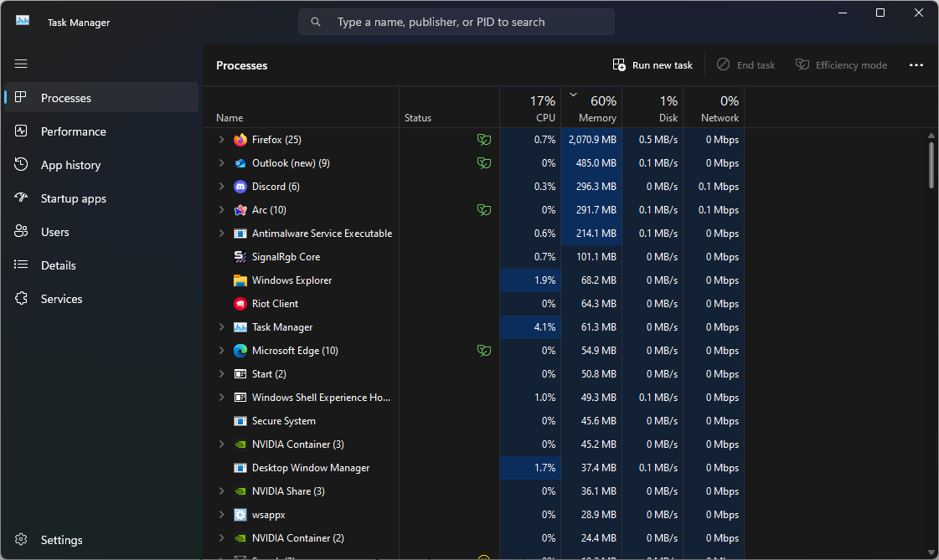
Task: Switch to the Performance page
Action: 101,131
